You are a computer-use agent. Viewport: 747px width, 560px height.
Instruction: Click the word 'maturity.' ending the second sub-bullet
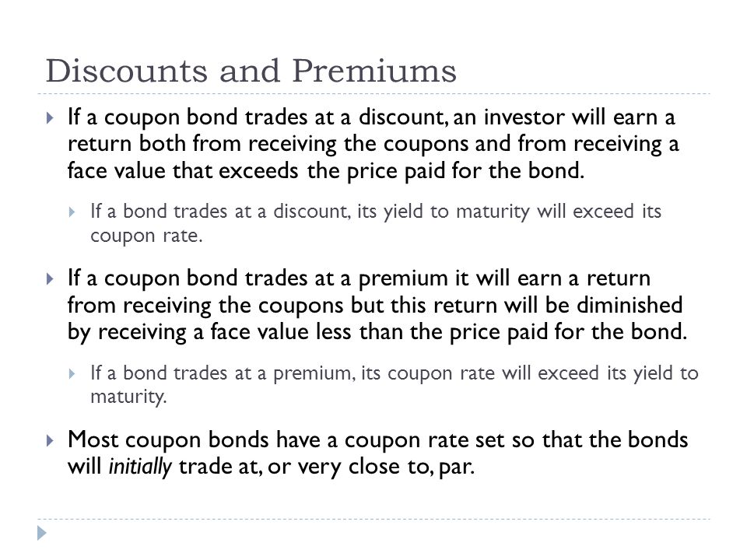(128, 397)
